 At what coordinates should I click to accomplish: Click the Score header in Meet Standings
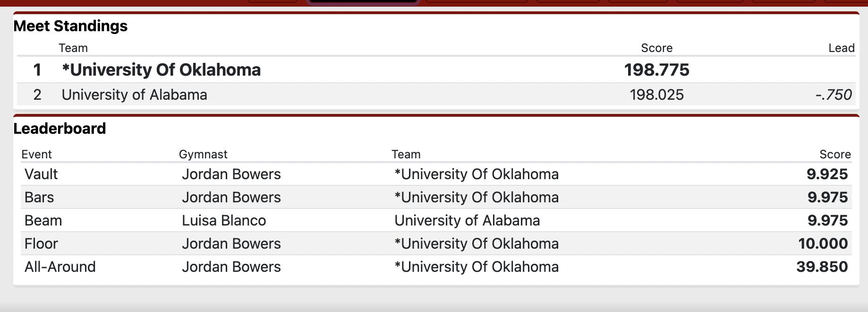[656, 48]
